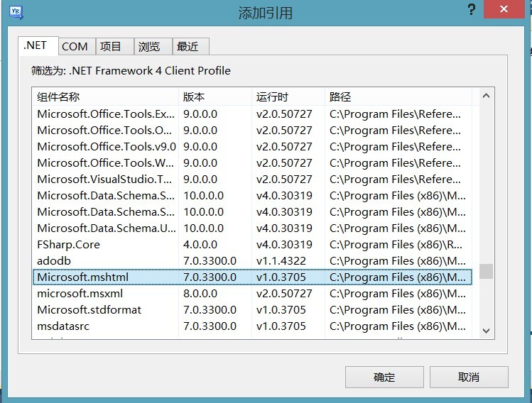Sort by the 路径 column header
532x403 pixels.
pos(398,97)
